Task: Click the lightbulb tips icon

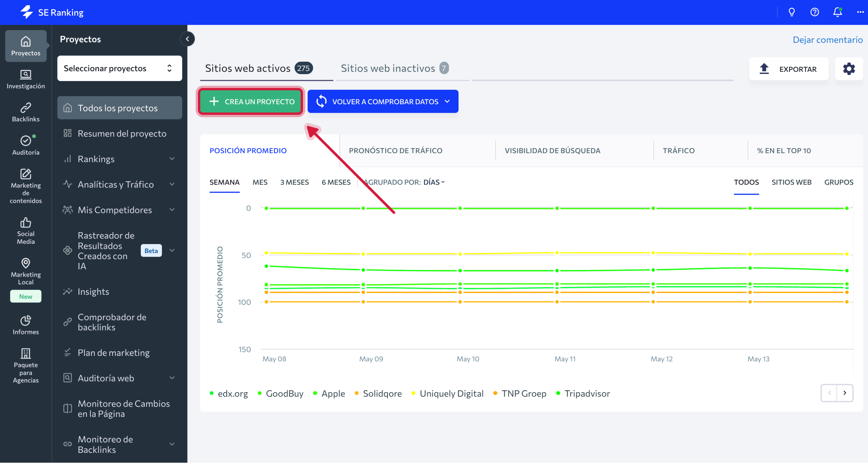Action: point(792,12)
